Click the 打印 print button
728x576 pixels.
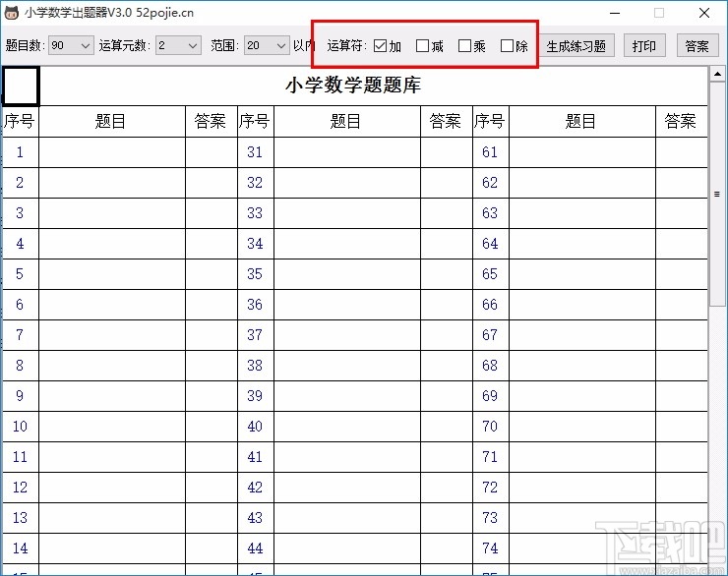click(x=644, y=45)
